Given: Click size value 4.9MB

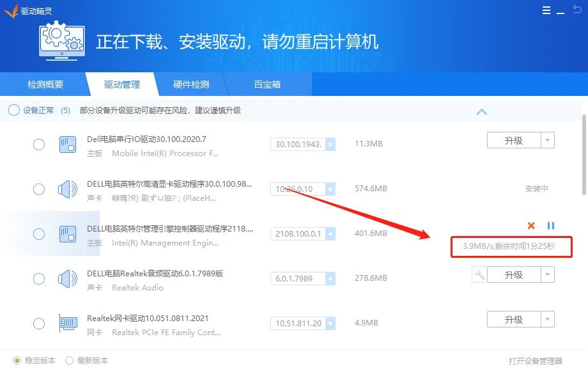Looking at the screenshot, I should click(x=366, y=322).
